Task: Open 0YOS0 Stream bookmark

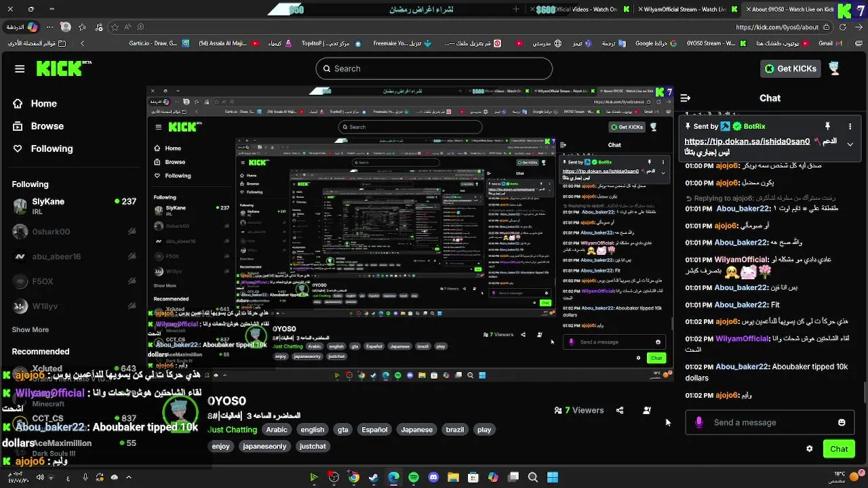Action: tap(717, 43)
